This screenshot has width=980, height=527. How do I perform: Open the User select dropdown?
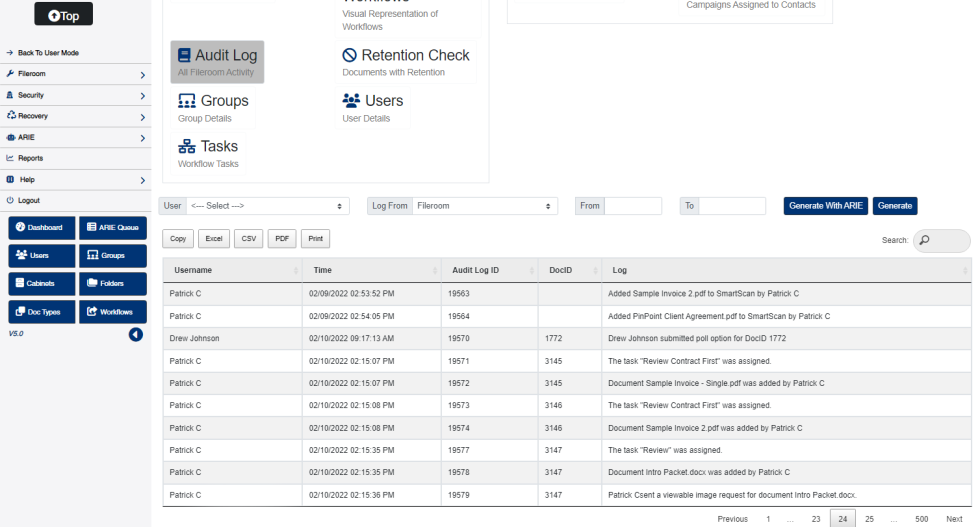click(x=267, y=206)
